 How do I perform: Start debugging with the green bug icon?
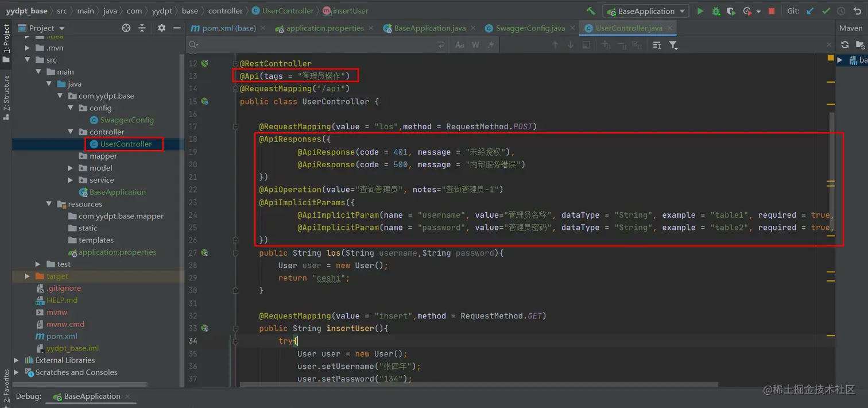[x=716, y=11]
